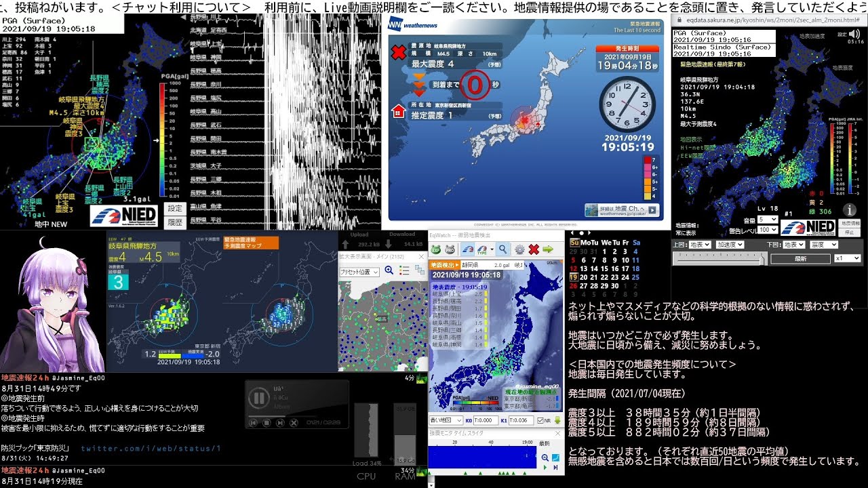Open the 音量 volume dropdown
The height and width of the screenshot is (488, 868).
tap(767, 220)
